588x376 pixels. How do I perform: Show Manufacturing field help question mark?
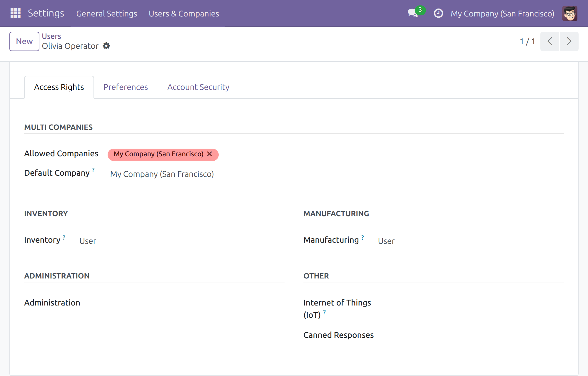point(363,237)
